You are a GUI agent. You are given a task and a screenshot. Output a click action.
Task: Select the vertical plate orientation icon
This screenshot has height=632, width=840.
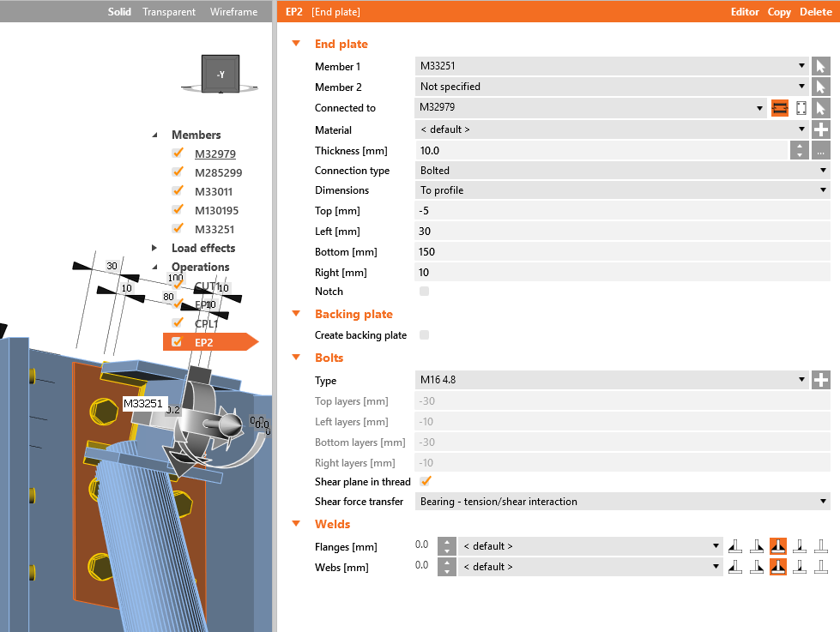(x=800, y=107)
